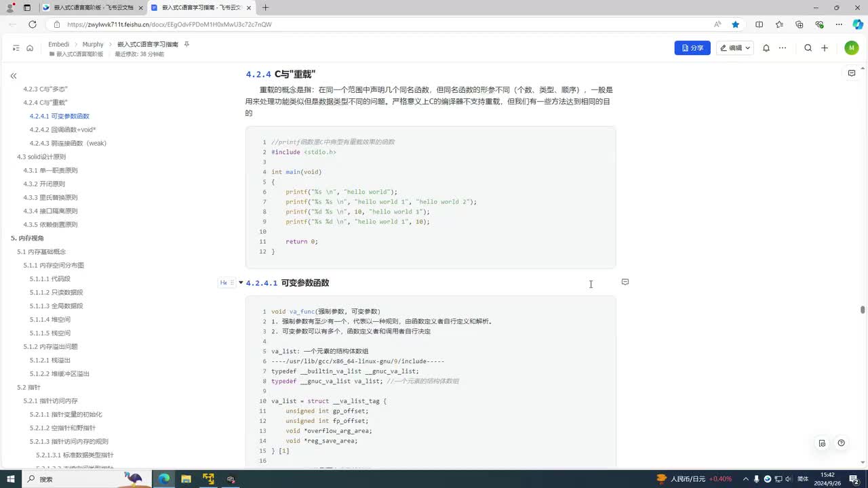
Task: Go to 4.3.3 里氏替换原则
Action: 51,197
